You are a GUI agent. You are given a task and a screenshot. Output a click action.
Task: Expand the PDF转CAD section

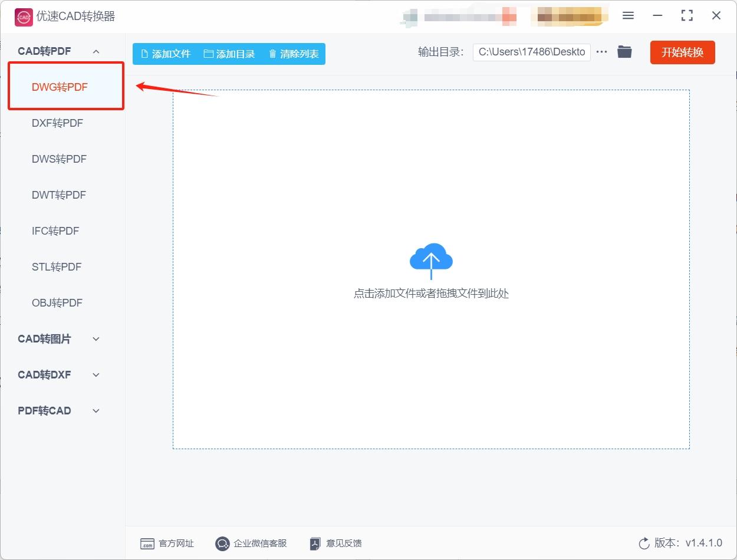coord(96,411)
